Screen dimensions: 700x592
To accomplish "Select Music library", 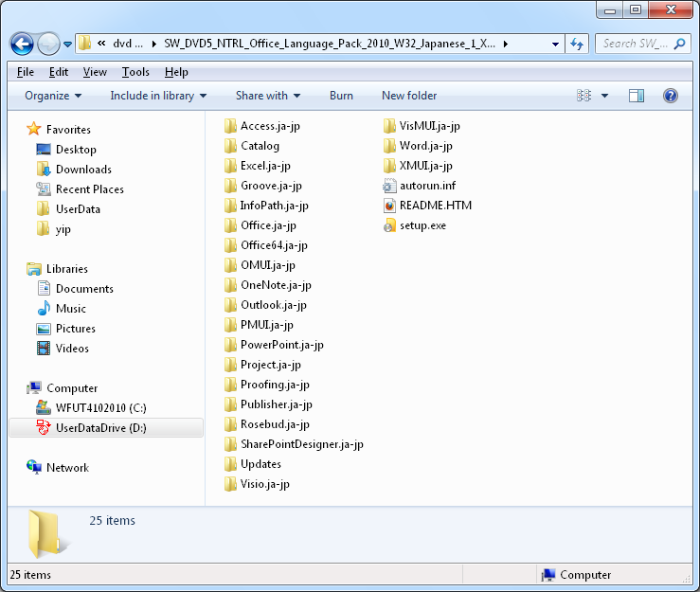I will [62, 309].
